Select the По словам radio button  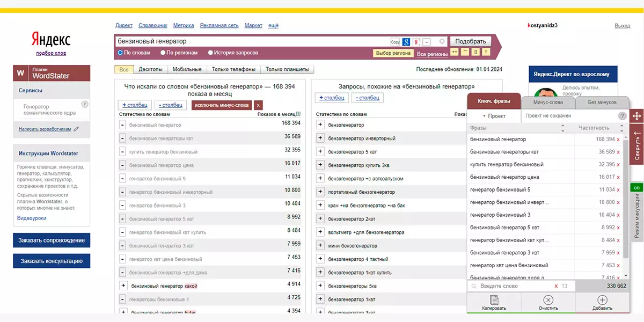coord(120,53)
